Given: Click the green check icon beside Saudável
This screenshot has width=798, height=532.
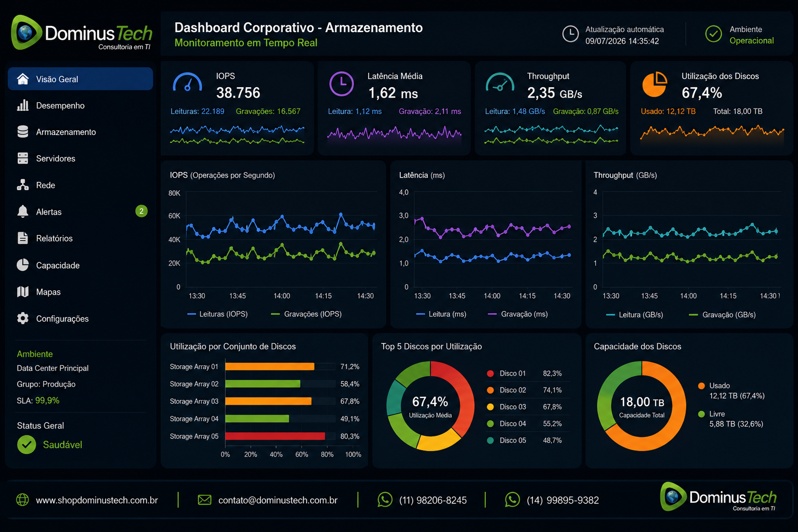Looking at the screenshot, I should click(27, 445).
